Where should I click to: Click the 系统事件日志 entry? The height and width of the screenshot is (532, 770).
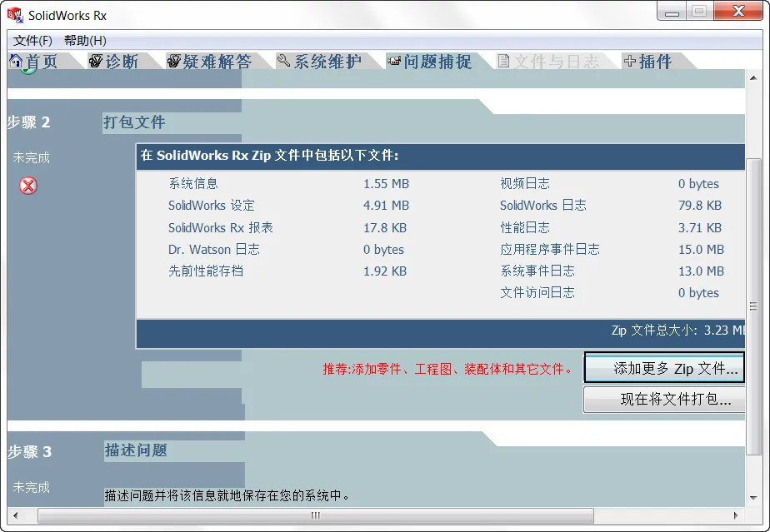tap(537, 271)
